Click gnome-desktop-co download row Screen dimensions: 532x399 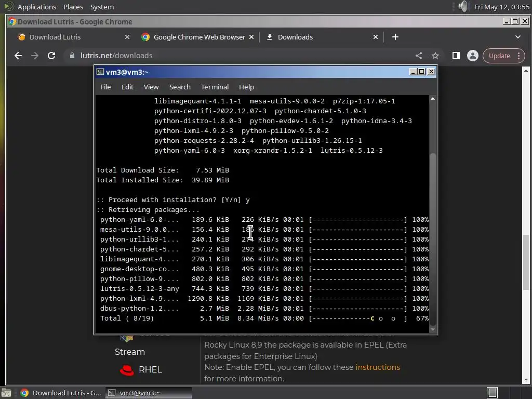point(264,269)
